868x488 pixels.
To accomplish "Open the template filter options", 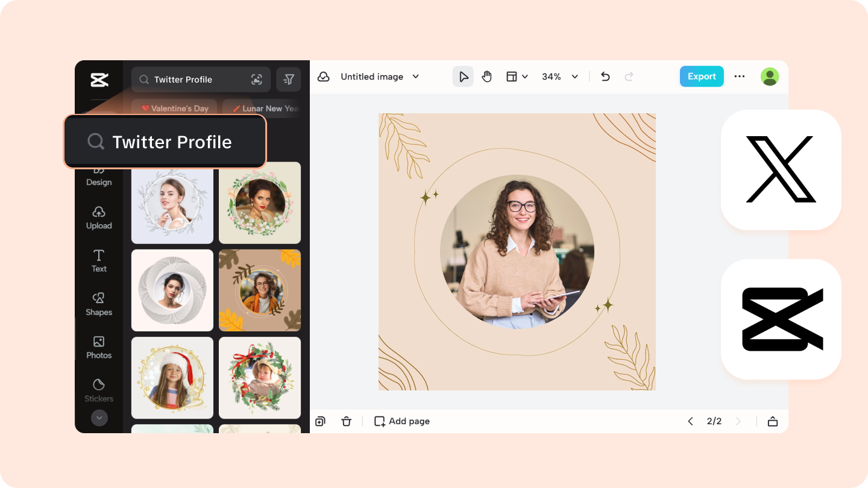I will click(289, 80).
